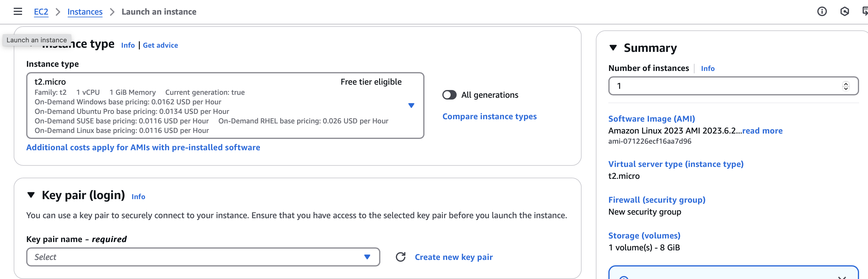This screenshot has width=868, height=279.
Task: Go to Instances breadcrumb
Action: 85,12
